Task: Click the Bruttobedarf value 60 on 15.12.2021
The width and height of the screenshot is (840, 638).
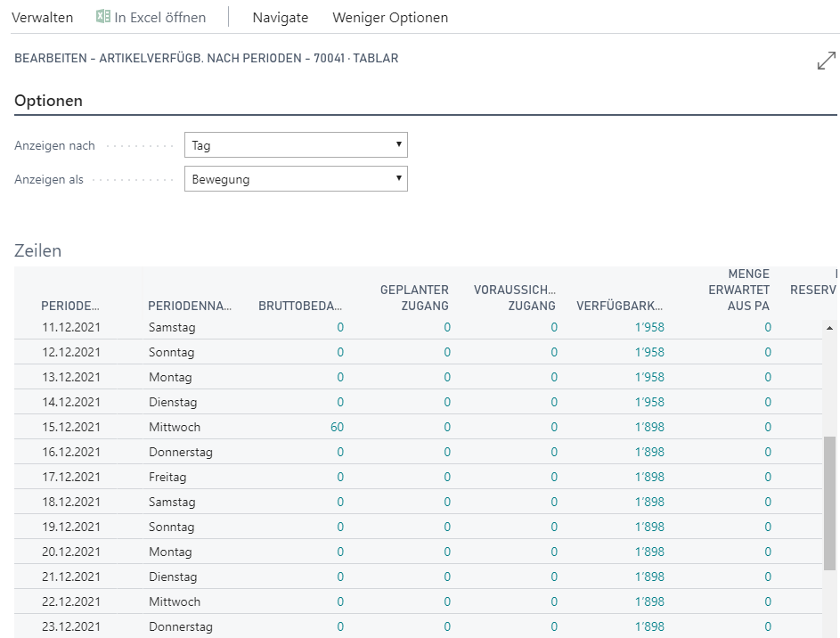Action: pos(337,427)
